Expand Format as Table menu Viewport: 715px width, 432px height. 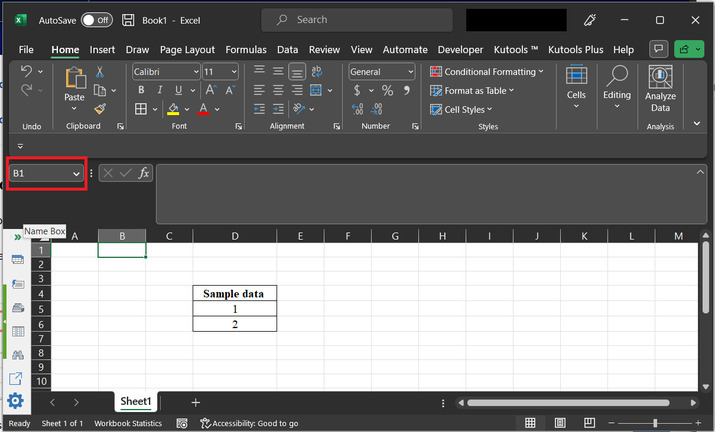pyautogui.click(x=472, y=91)
